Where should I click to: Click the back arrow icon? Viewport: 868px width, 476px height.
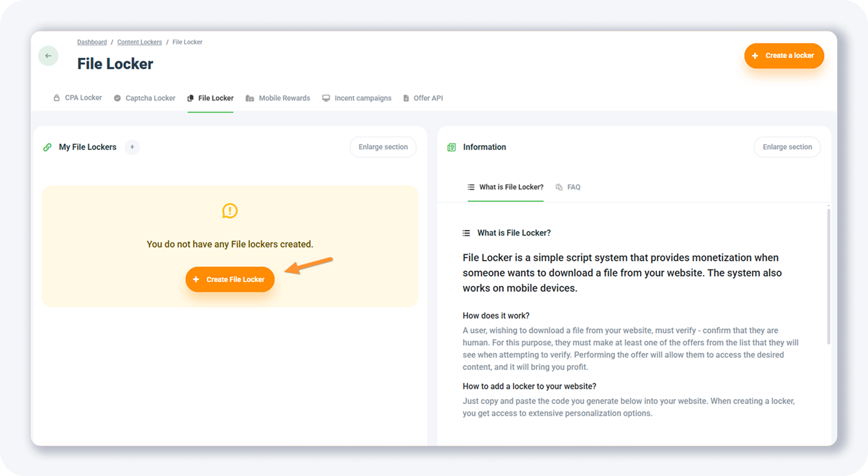48,56
